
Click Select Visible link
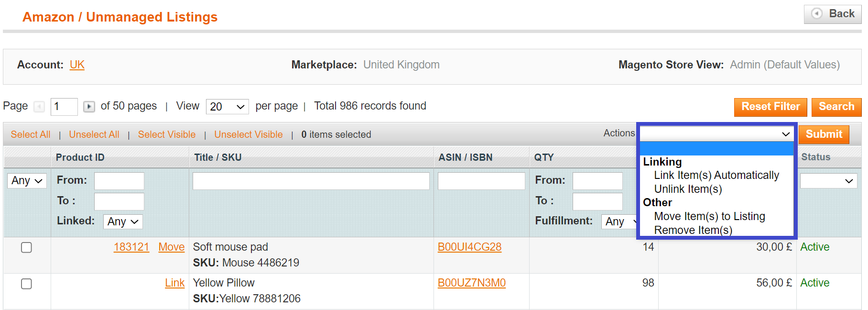[x=167, y=134]
